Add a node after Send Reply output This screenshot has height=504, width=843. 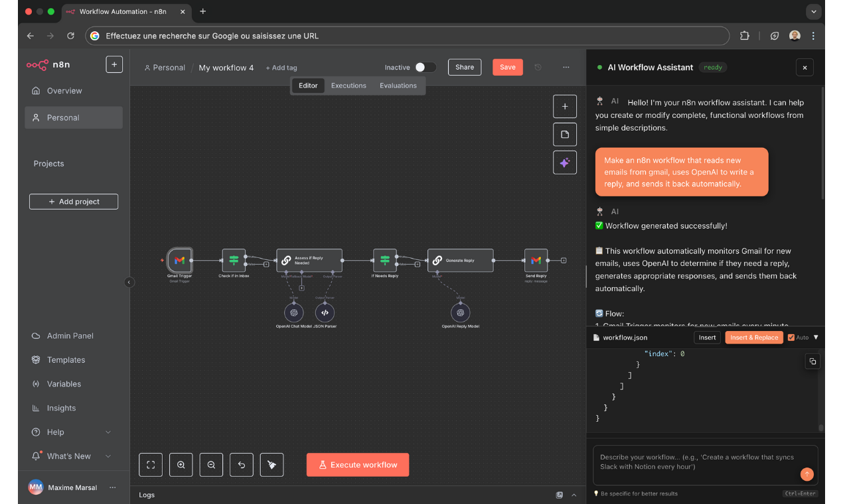[x=564, y=261]
